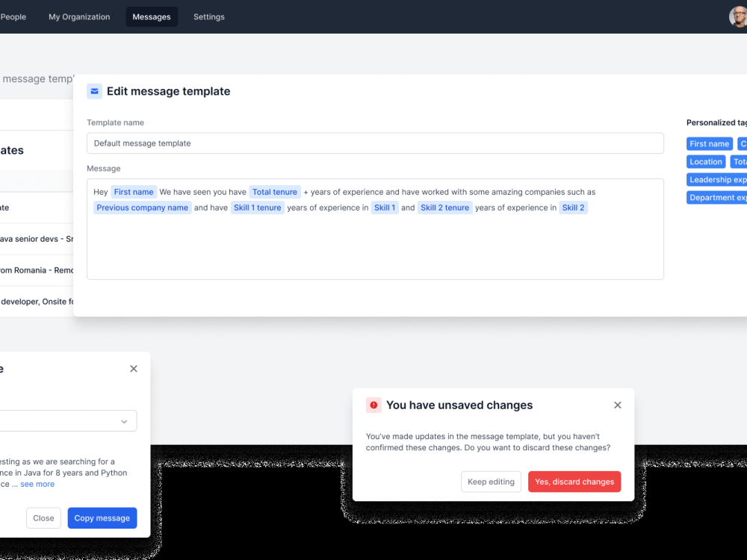Click Yes, discard changes button
The image size is (747, 560).
(x=574, y=482)
